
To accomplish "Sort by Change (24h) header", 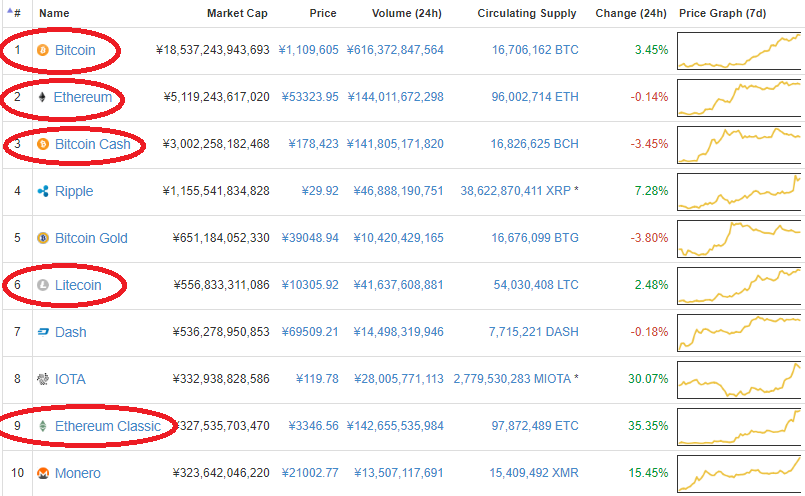I will pyautogui.click(x=631, y=13).
